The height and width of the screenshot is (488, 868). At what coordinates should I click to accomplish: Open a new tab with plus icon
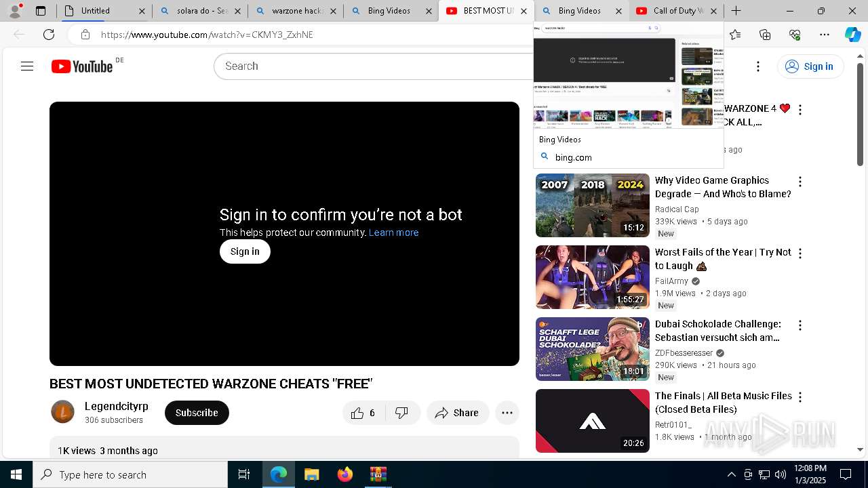point(736,11)
